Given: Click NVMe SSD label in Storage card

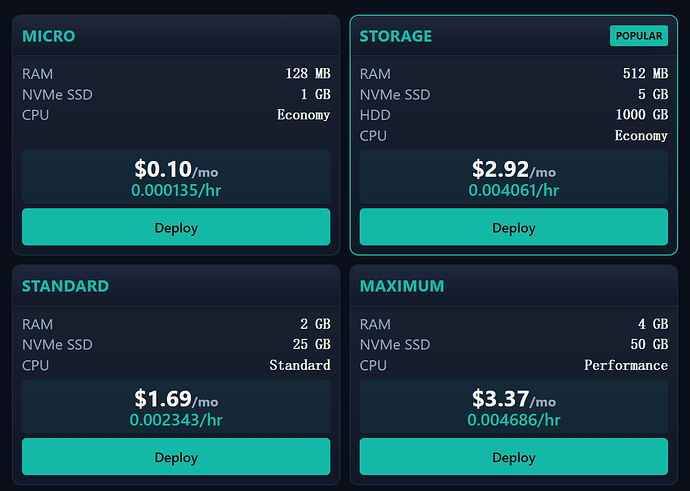Looking at the screenshot, I should [x=395, y=95].
